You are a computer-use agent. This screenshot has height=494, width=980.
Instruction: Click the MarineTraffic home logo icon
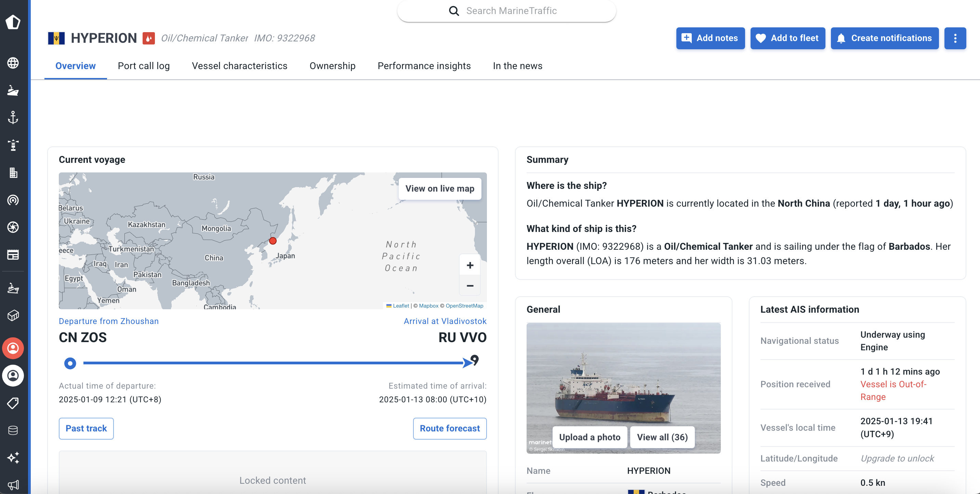tap(13, 22)
